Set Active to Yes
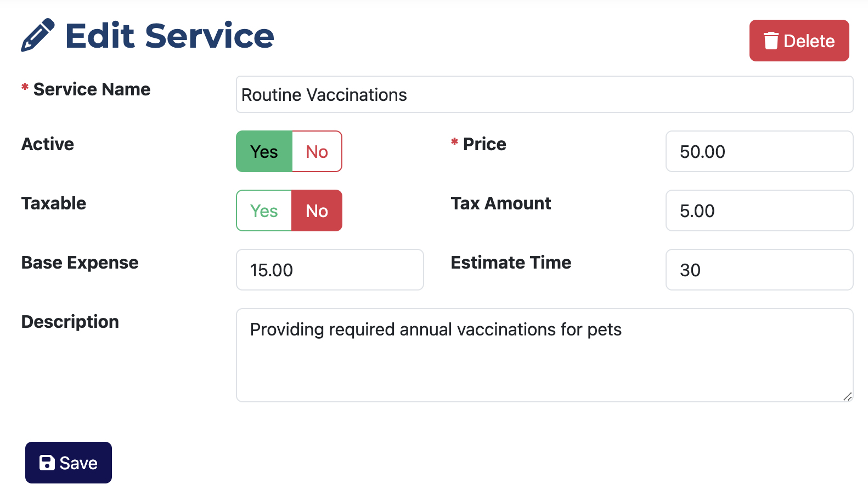This screenshot has width=868, height=501. coord(264,151)
